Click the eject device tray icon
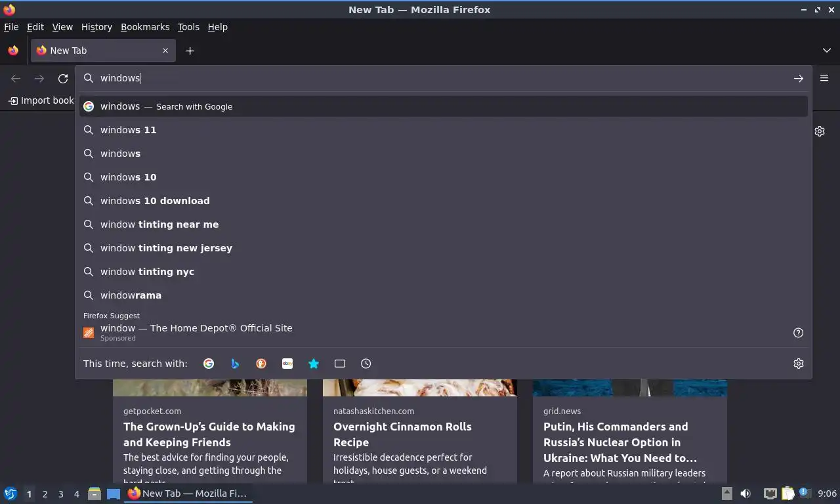 coord(727,493)
